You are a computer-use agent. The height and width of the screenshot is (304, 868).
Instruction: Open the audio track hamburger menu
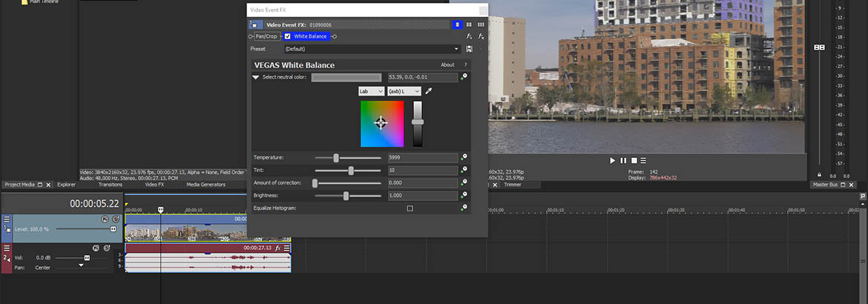click(x=7, y=248)
